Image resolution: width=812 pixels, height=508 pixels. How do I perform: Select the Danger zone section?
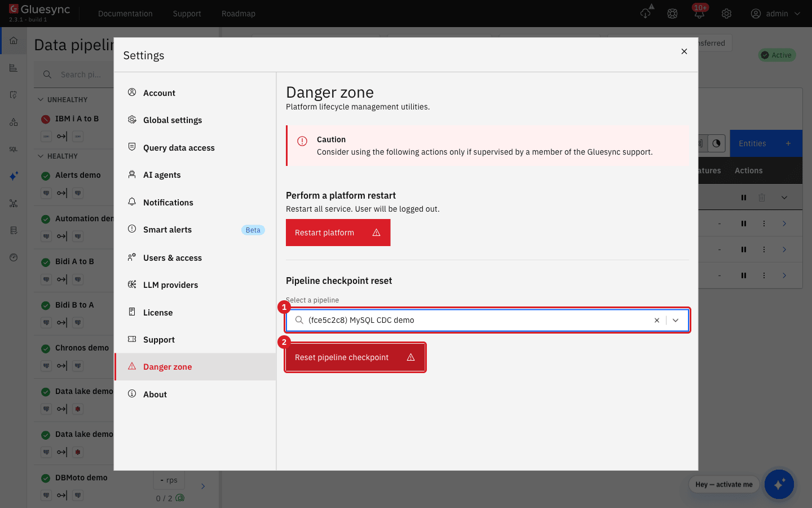tap(195, 367)
